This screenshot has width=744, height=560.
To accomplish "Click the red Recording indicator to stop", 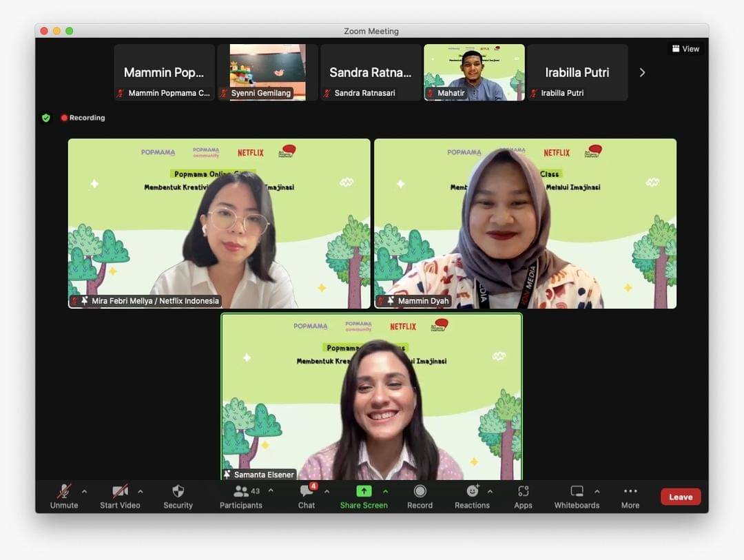I will (83, 118).
